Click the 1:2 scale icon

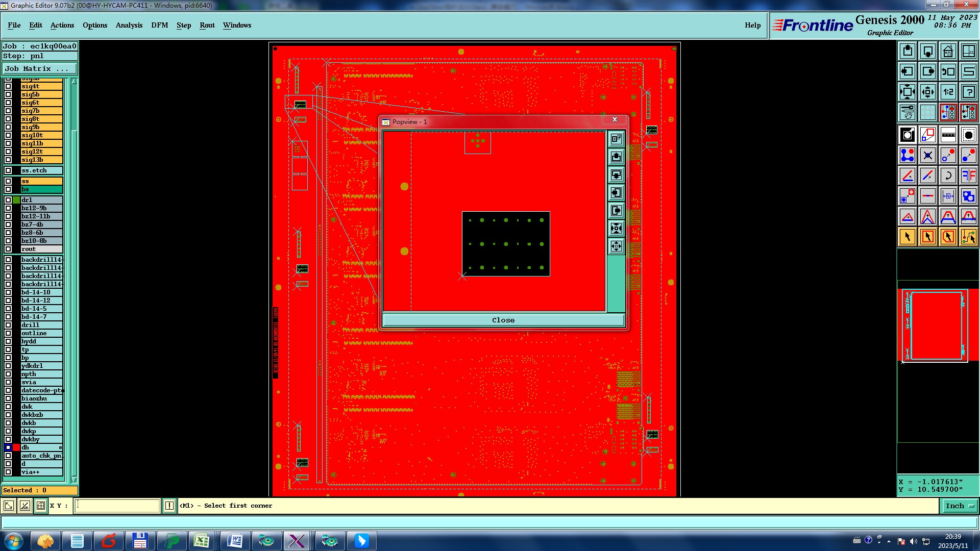[x=948, y=92]
